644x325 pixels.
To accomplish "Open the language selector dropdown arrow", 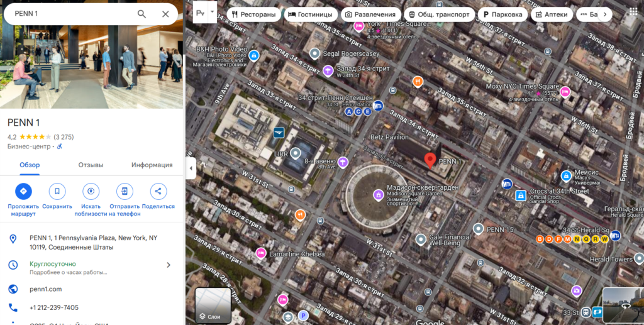I will point(213,12).
